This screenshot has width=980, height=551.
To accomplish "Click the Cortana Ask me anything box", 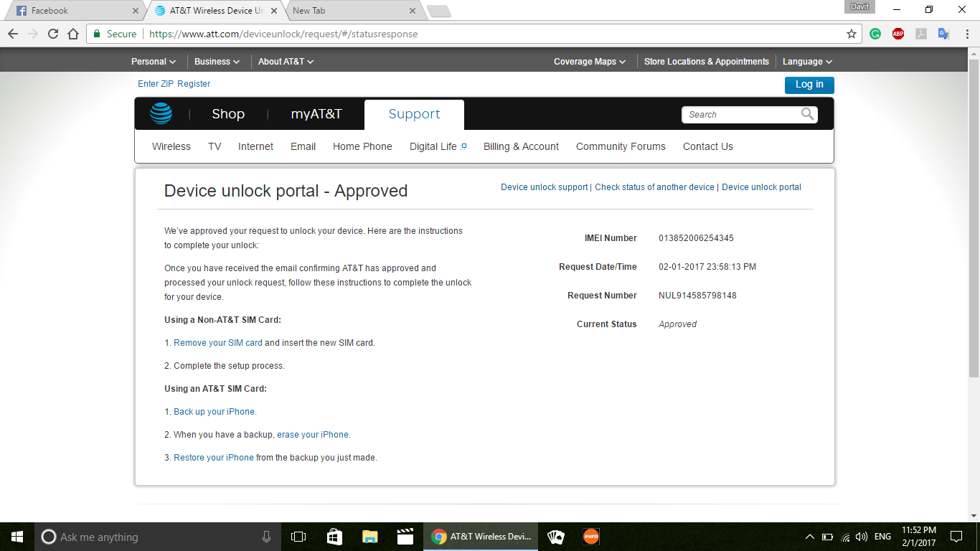I will tap(157, 537).
